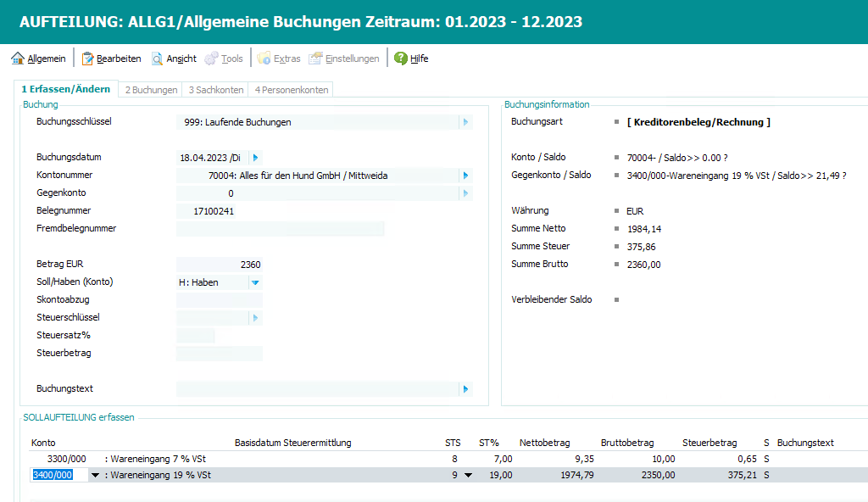The width and height of the screenshot is (868, 502).
Task: Click the Allgemein house icon
Action: pyautogui.click(x=18, y=59)
